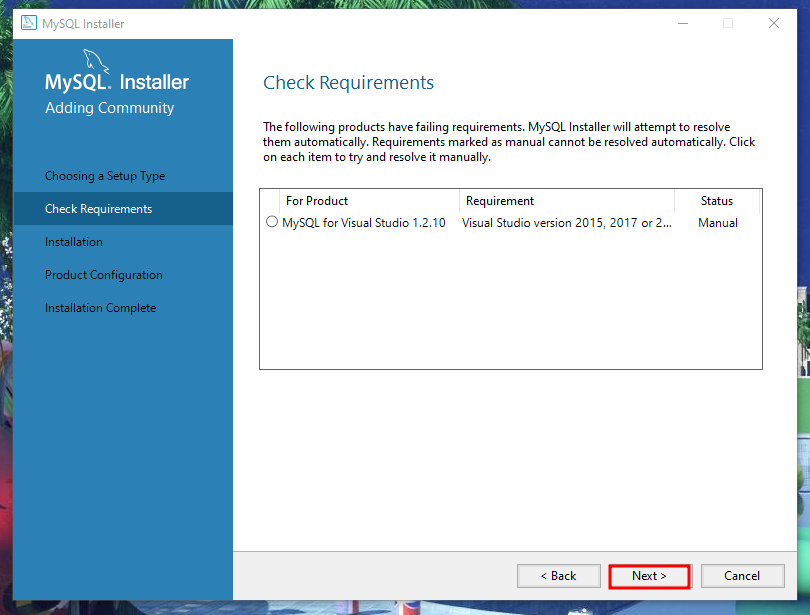Click the 'Check Requirements' page heading

point(349,83)
